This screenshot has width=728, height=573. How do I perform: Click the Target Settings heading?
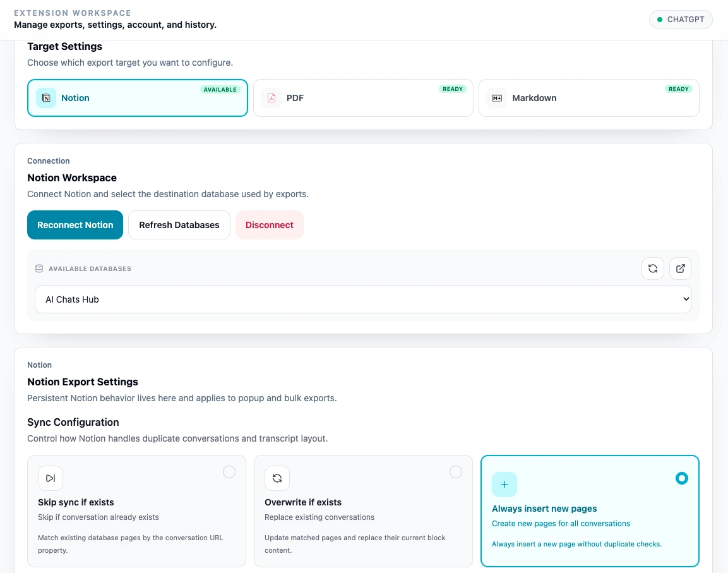pos(64,47)
